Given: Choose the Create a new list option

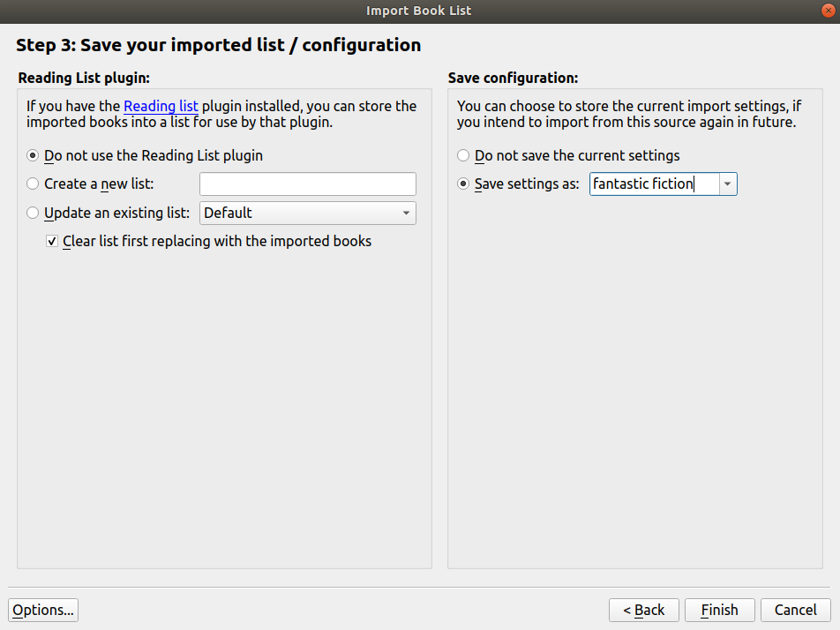Looking at the screenshot, I should pyautogui.click(x=34, y=184).
